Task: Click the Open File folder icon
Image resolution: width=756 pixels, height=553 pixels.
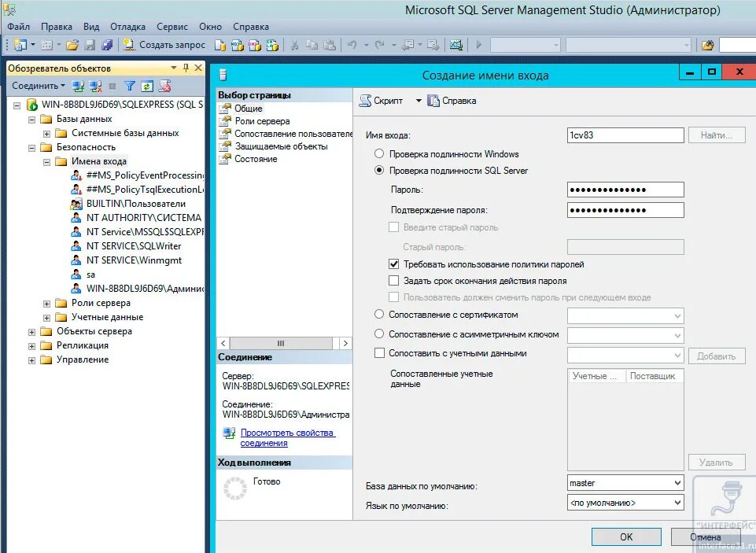Action: [72, 45]
